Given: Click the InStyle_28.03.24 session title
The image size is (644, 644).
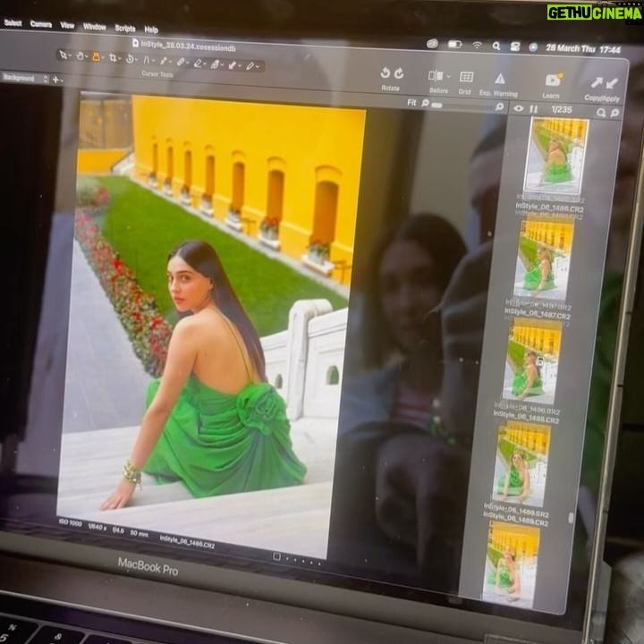Looking at the screenshot, I should (188, 46).
